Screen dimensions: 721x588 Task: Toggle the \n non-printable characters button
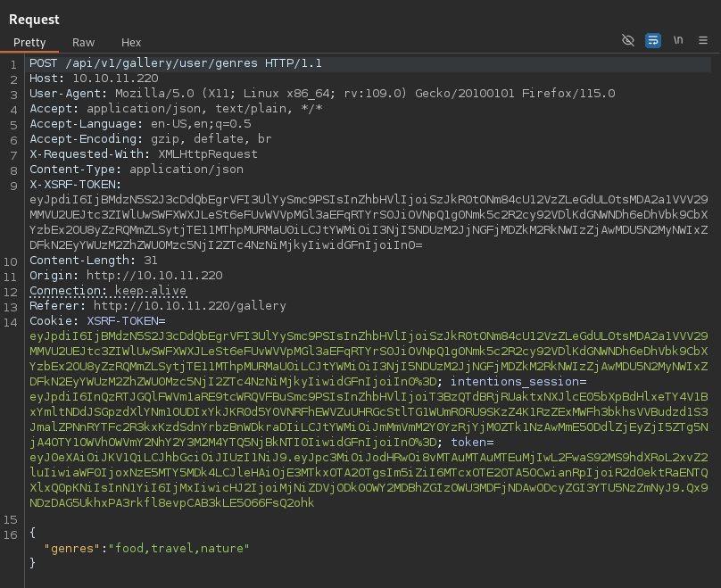678,41
